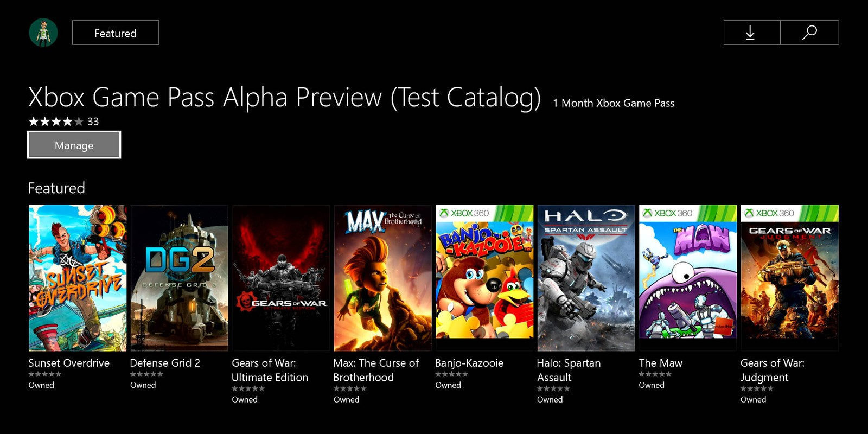The width and height of the screenshot is (868, 434).
Task: Click the catalog's four-star rating
Action: click(56, 122)
